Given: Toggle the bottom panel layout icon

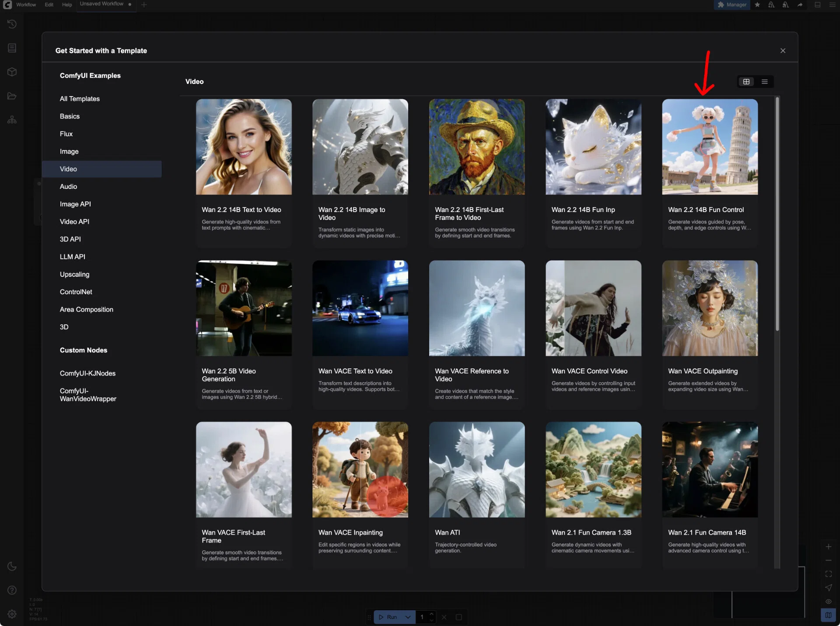Looking at the screenshot, I should [817, 5].
